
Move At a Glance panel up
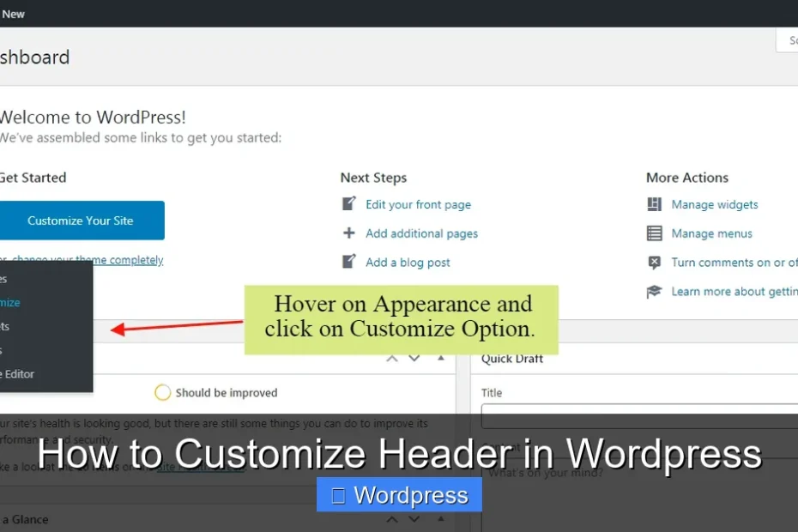pyautogui.click(x=392, y=519)
